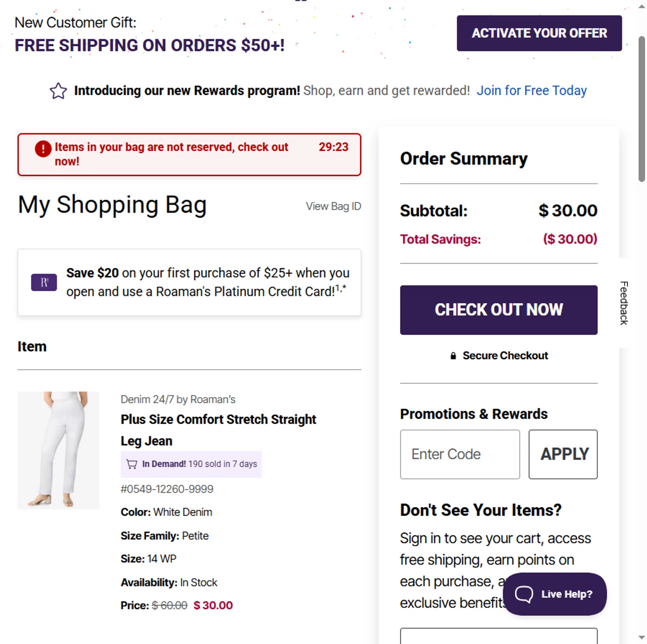Click the Roaman's Platinum Credit Card icon
647x644 pixels.
click(x=44, y=283)
